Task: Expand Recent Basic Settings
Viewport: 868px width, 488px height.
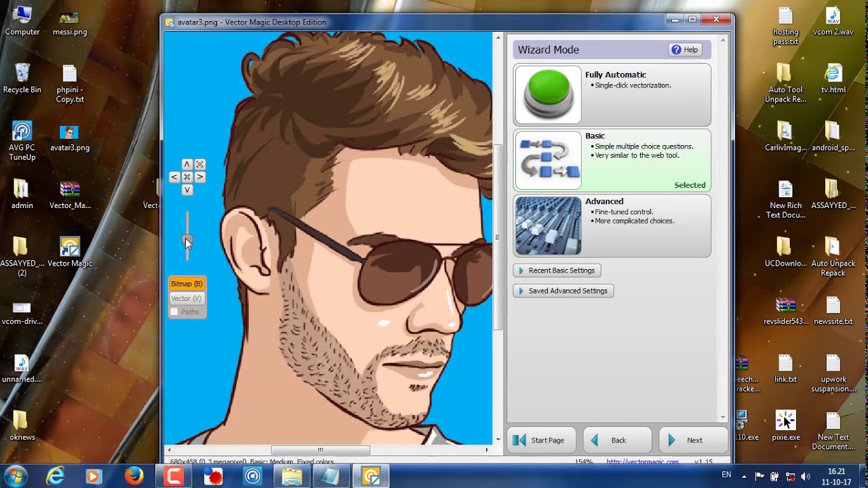Action: pyautogui.click(x=557, y=270)
